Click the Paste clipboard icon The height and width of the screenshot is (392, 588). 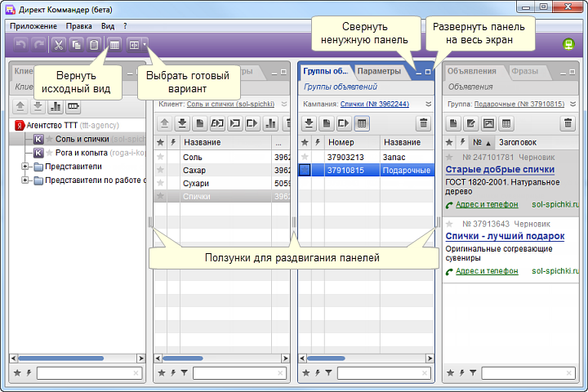pos(94,45)
